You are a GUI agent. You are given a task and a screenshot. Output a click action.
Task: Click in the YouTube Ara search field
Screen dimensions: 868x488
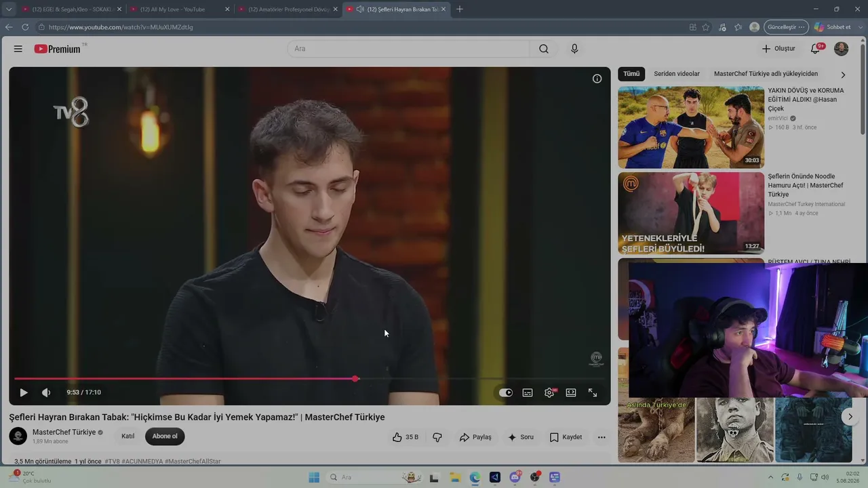coord(409,49)
